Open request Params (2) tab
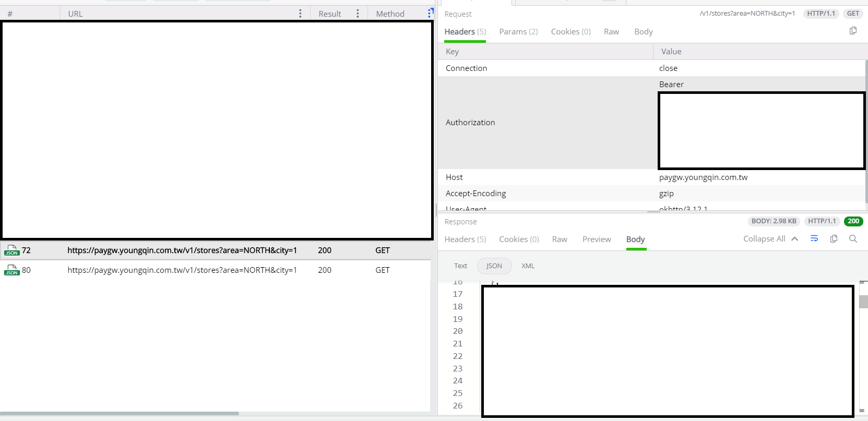868x421 pixels. click(x=518, y=32)
